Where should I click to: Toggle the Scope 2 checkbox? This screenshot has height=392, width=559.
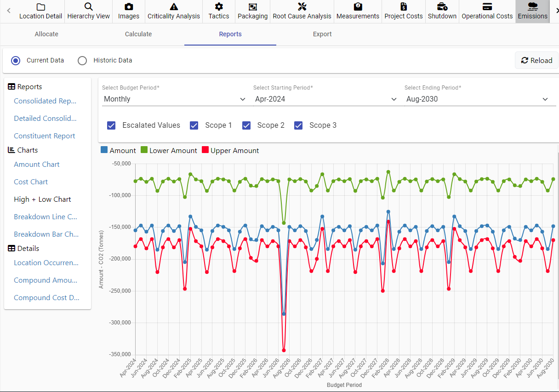(x=246, y=125)
